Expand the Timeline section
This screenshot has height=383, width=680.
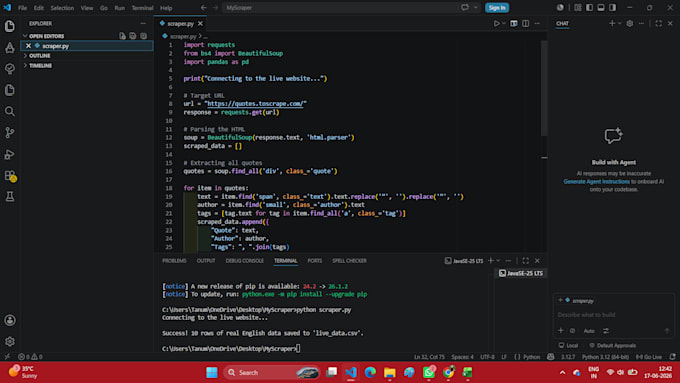click(25, 65)
